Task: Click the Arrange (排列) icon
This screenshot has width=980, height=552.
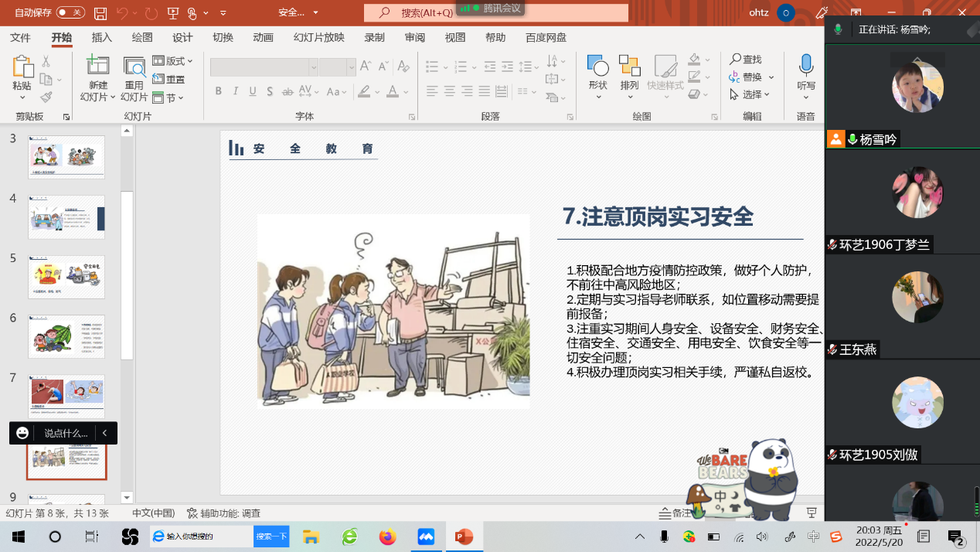Action: (629, 68)
